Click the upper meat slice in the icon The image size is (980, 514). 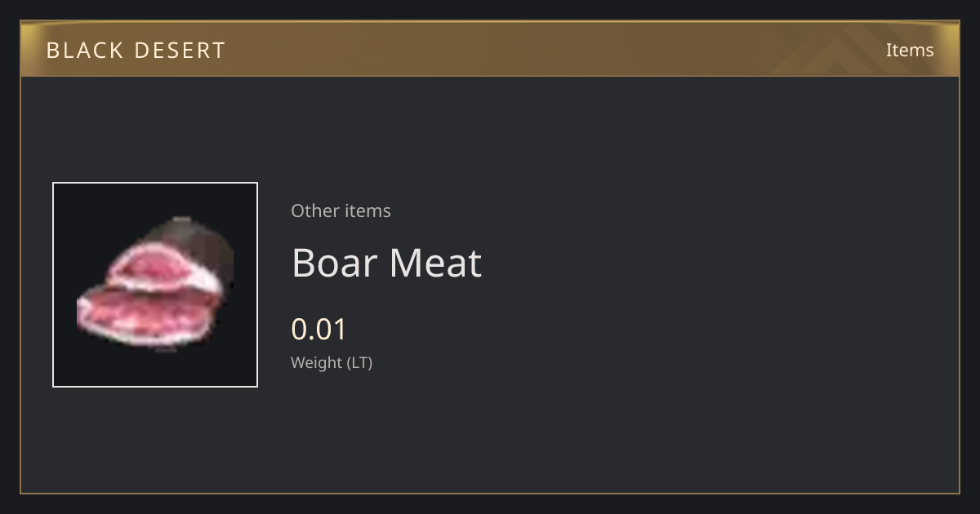163,268
